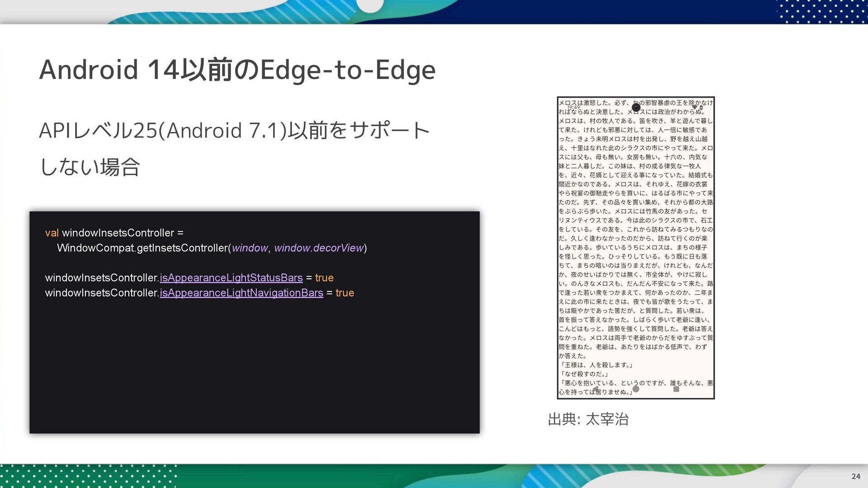868x488 pixels.
Task: Open the isAppearanceLightNavigationBars link
Action: (241, 293)
